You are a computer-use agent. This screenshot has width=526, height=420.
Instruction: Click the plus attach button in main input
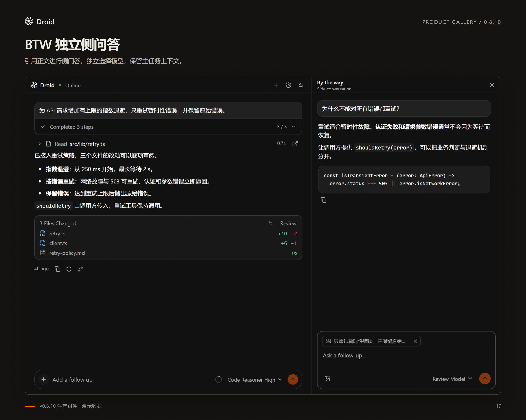pyautogui.click(x=44, y=379)
